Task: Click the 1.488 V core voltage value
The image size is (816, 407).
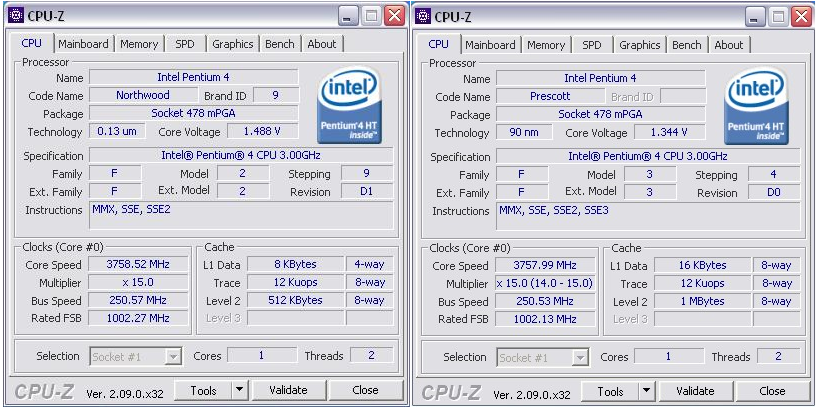Action: [x=263, y=132]
